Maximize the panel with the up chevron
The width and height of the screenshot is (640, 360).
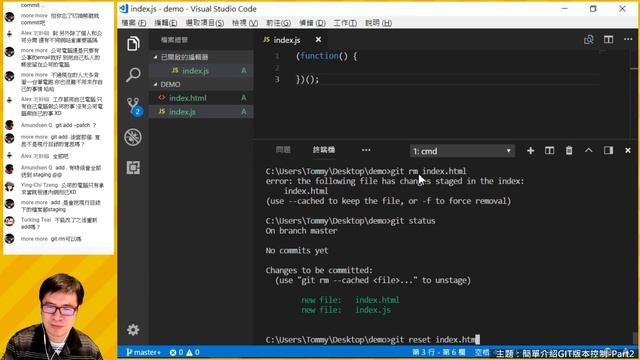(x=589, y=150)
